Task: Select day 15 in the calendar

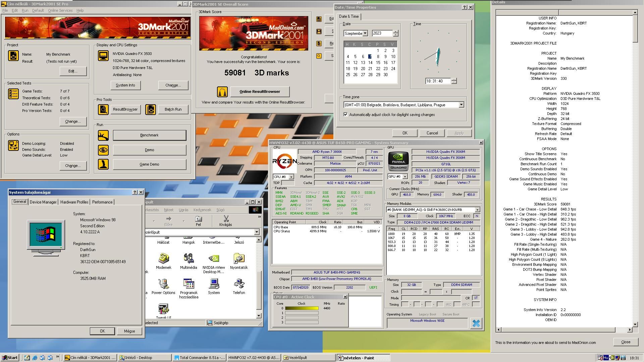Action: [378, 63]
